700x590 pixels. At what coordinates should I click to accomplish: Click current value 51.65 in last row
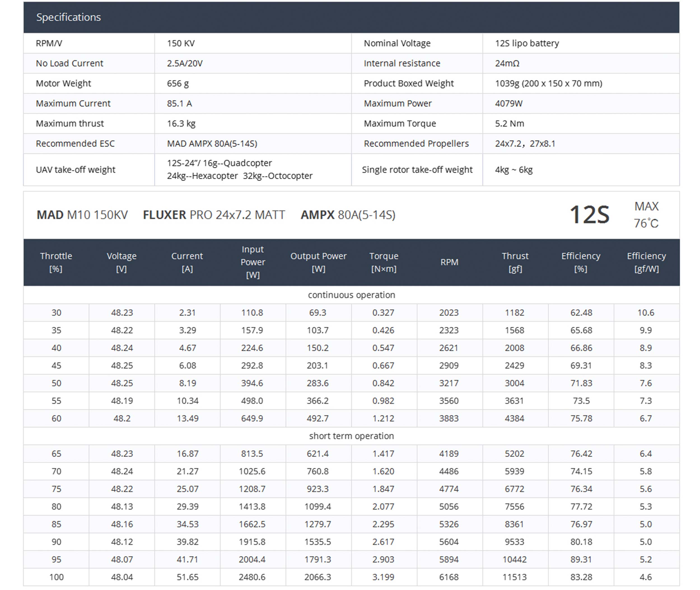click(188, 577)
